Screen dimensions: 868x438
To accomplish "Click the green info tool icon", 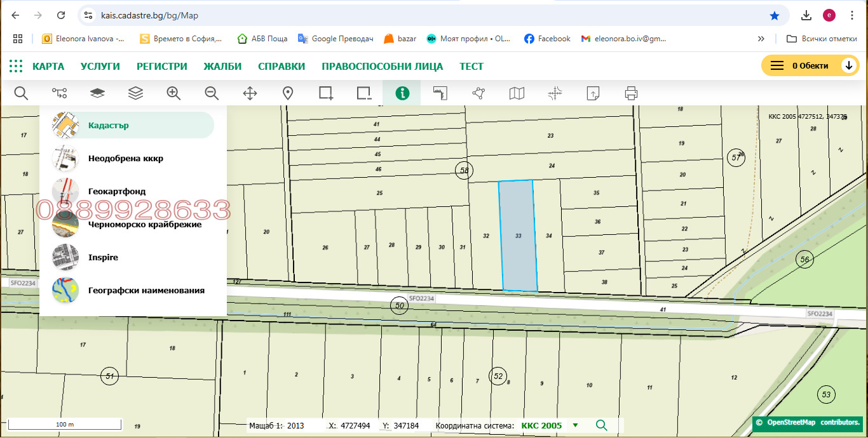I will point(402,93).
